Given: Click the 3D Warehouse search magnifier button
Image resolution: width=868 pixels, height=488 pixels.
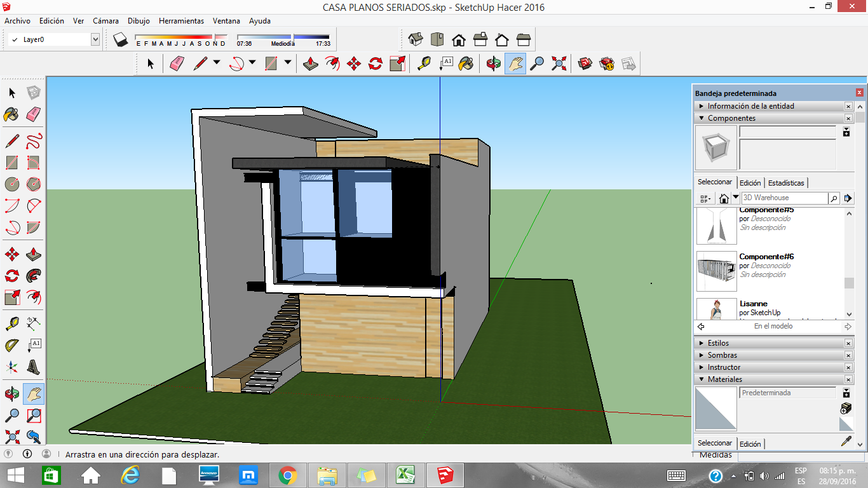Looking at the screenshot, I should coord(834,198).
